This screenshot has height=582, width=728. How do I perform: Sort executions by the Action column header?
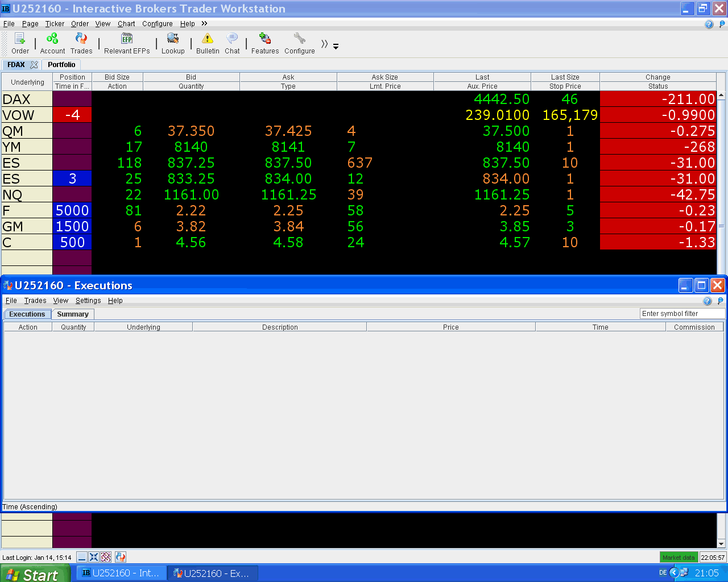point(28,327)
